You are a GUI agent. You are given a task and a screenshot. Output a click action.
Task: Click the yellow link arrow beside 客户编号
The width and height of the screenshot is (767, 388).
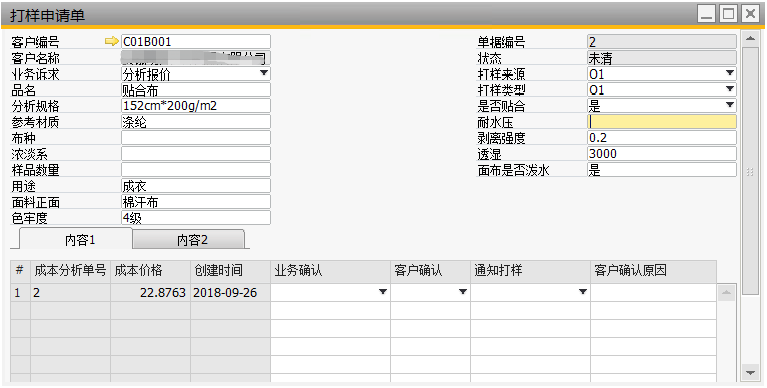click(112, 42)
